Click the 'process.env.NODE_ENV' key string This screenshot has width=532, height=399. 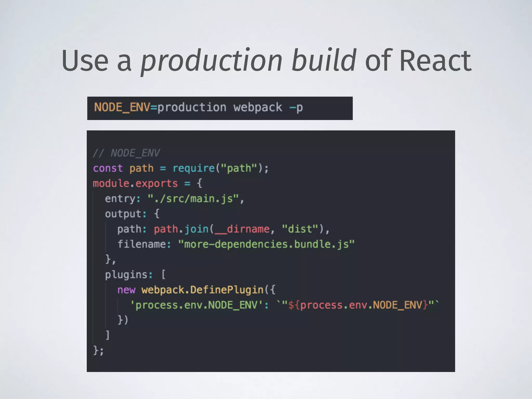(x=197, y=305)
